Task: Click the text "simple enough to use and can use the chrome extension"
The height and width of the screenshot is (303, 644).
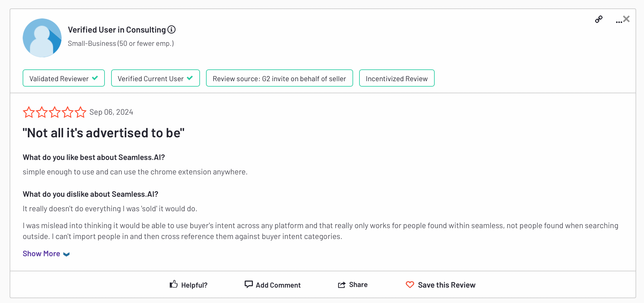Action: [x=117, y=172]
